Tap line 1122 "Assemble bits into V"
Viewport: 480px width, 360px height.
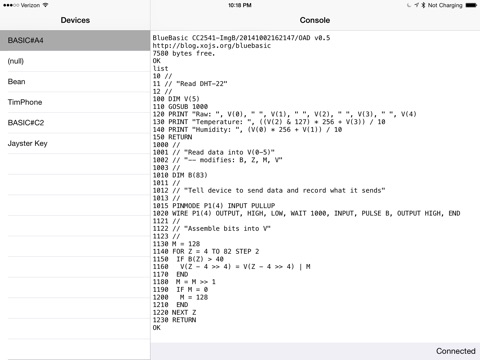(x=212, y=229)
